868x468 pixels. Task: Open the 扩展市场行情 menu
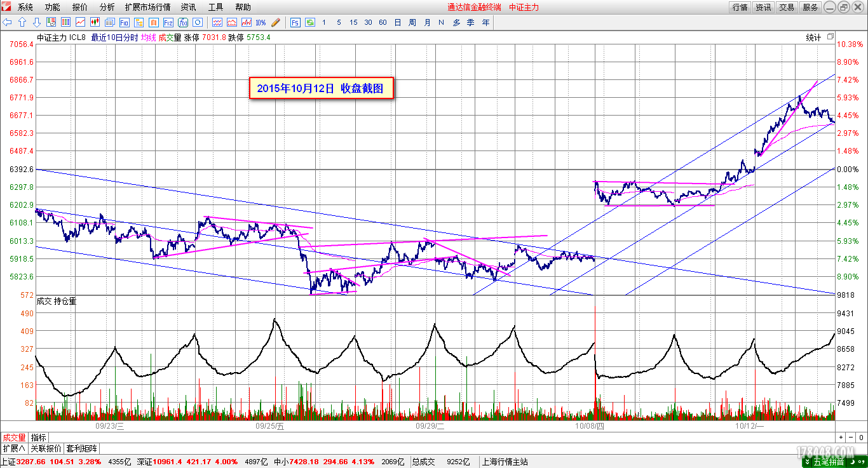click(x=148, y=7)
